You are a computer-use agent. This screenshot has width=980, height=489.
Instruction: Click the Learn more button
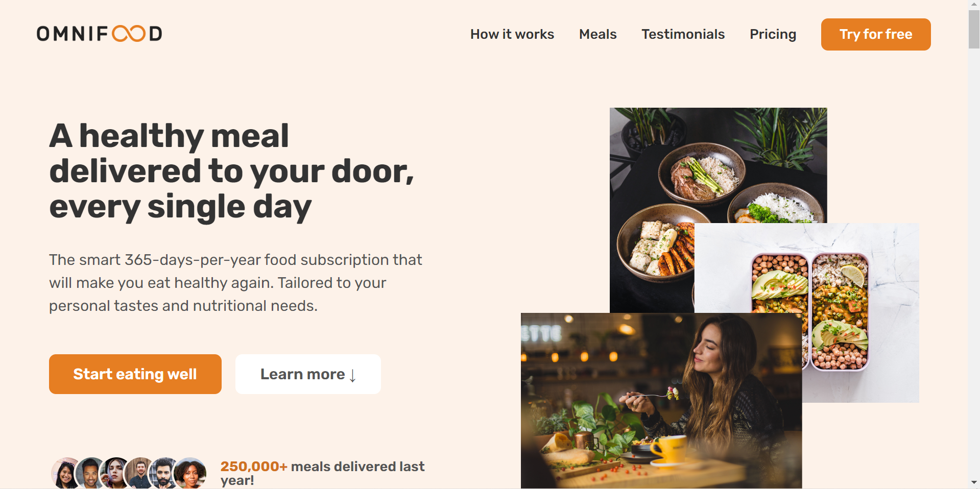(x=308, y=374)
